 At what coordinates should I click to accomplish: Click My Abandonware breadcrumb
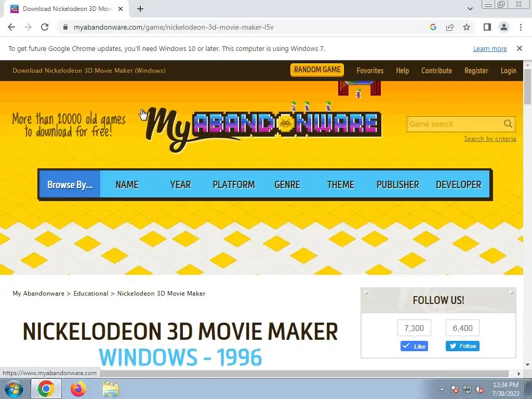38,294
